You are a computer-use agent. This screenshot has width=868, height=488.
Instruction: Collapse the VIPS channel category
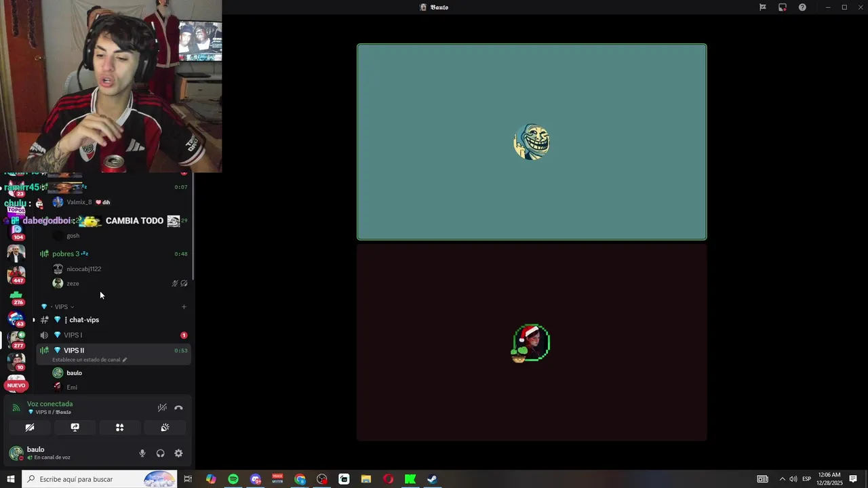tap(61, 307)
